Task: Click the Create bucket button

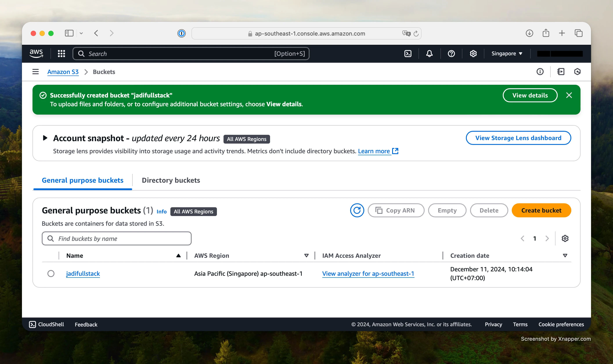Action: [541, 210]
